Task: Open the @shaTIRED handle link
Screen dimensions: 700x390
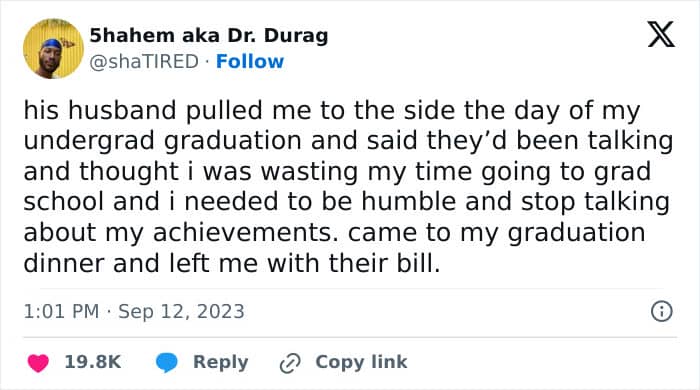Action: [x=144, y=62]
